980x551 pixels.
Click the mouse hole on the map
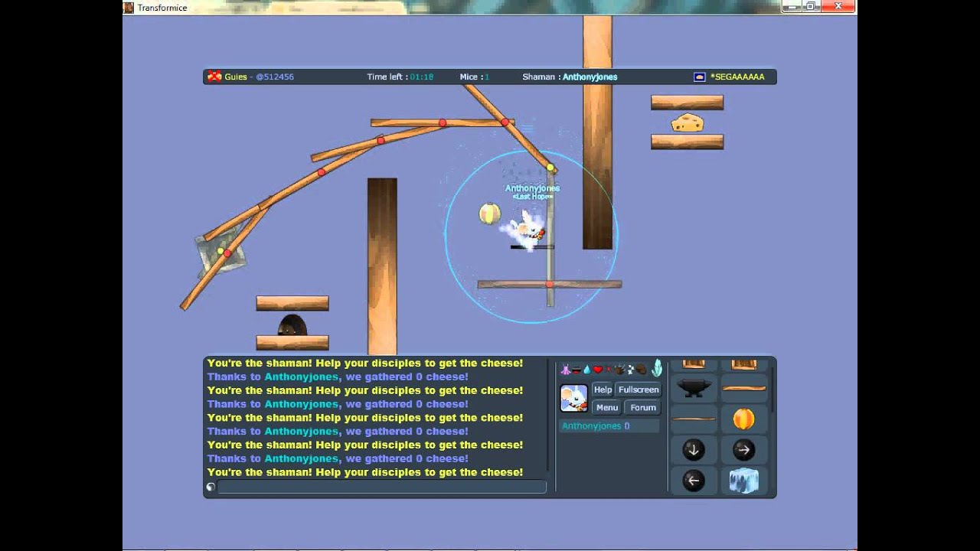(292, 325)
